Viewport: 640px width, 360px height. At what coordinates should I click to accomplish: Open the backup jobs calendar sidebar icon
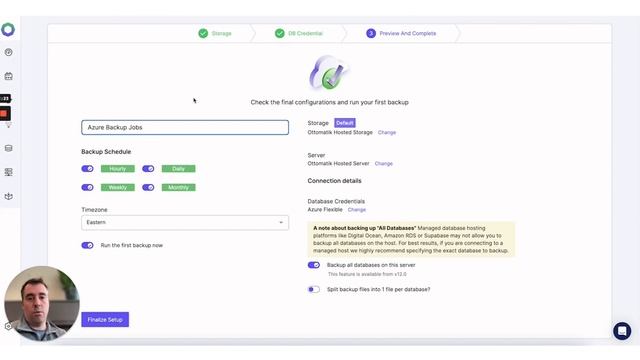pos(8,76)
